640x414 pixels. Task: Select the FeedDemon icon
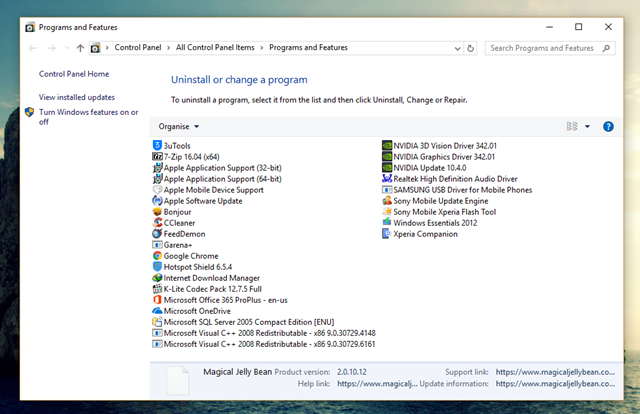pos(157,234)
